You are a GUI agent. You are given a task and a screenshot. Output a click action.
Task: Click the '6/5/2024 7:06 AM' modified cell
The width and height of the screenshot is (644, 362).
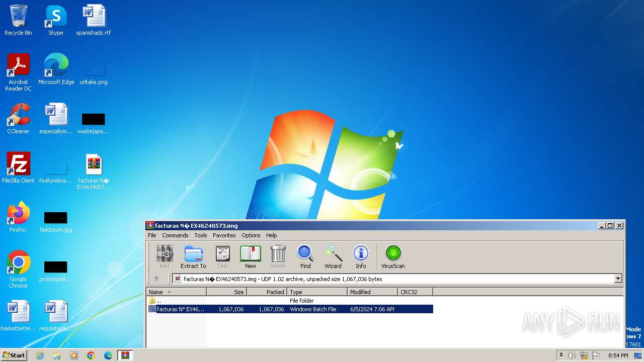click(x=372, y=309)
